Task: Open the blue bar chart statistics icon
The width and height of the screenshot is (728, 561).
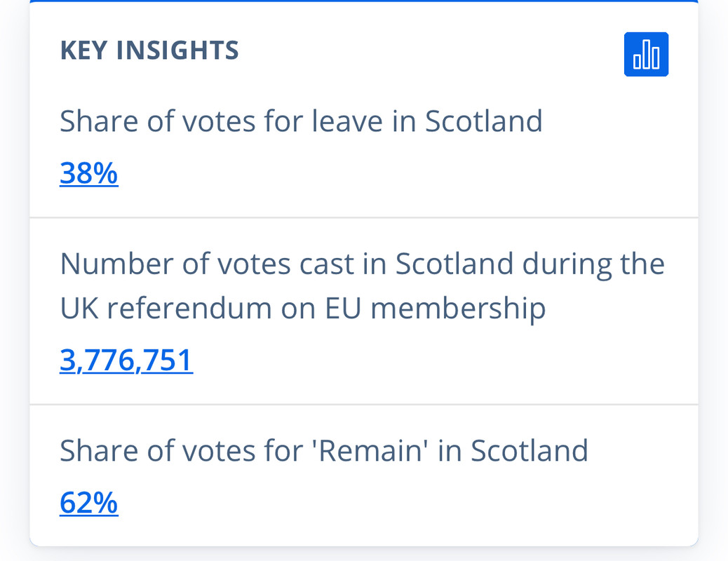Action: click(646, 54)
